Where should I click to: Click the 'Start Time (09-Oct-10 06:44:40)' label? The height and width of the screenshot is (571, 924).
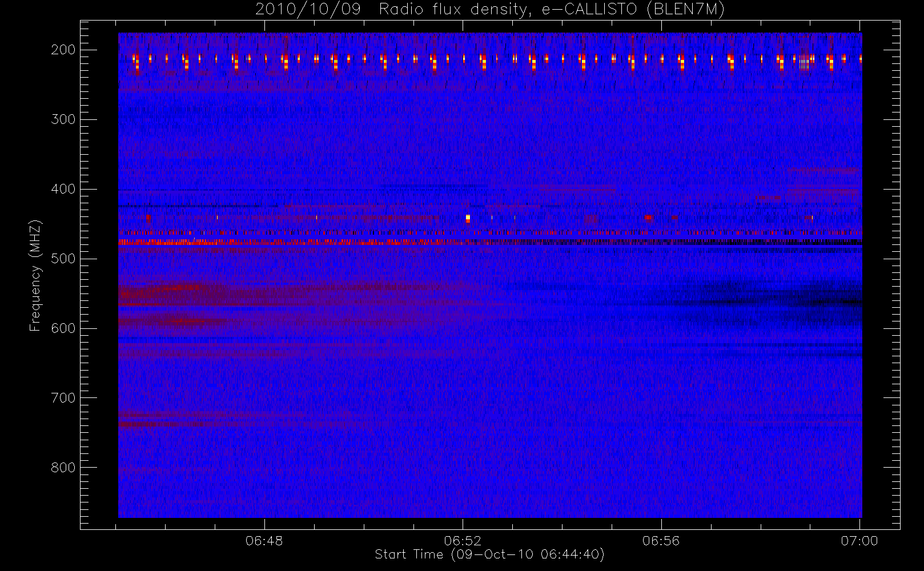click(x=489, y=554)
